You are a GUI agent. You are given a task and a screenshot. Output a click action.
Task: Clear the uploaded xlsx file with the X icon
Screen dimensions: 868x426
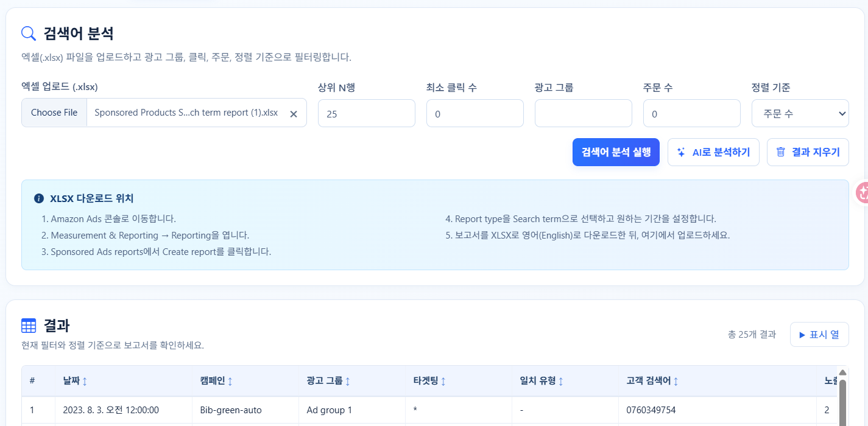(x=294, y=114)
